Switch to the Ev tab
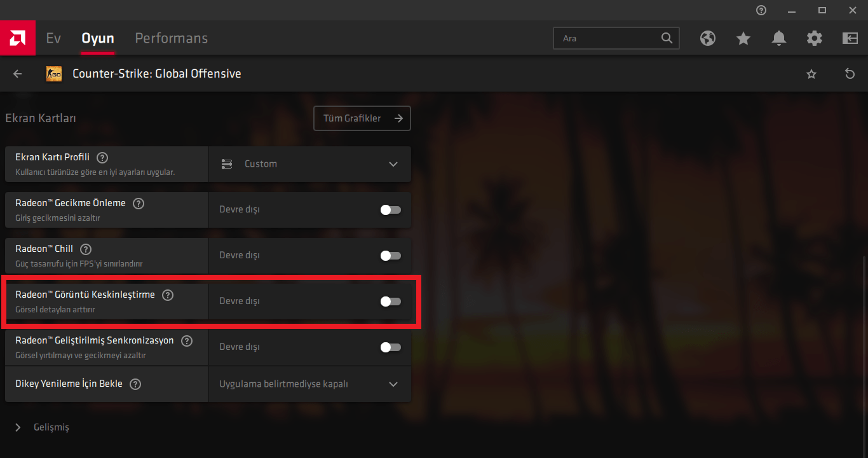Screen dimensions: 868x458 53,38
